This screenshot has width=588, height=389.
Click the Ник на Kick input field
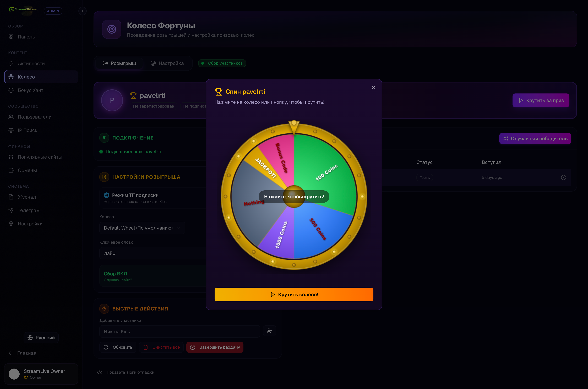click(180, 331)
